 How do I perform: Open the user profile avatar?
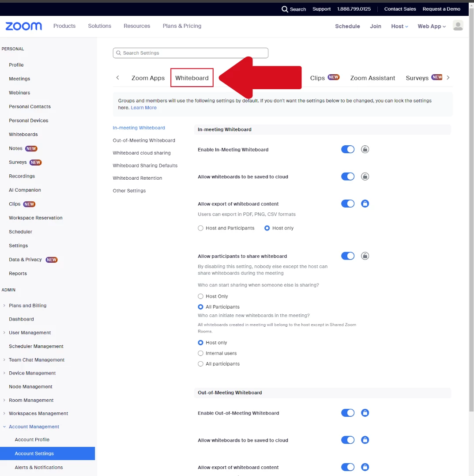458,26
